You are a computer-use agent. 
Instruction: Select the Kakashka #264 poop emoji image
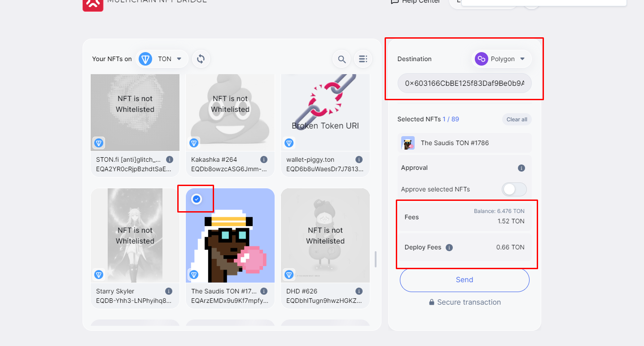(230, 112)
